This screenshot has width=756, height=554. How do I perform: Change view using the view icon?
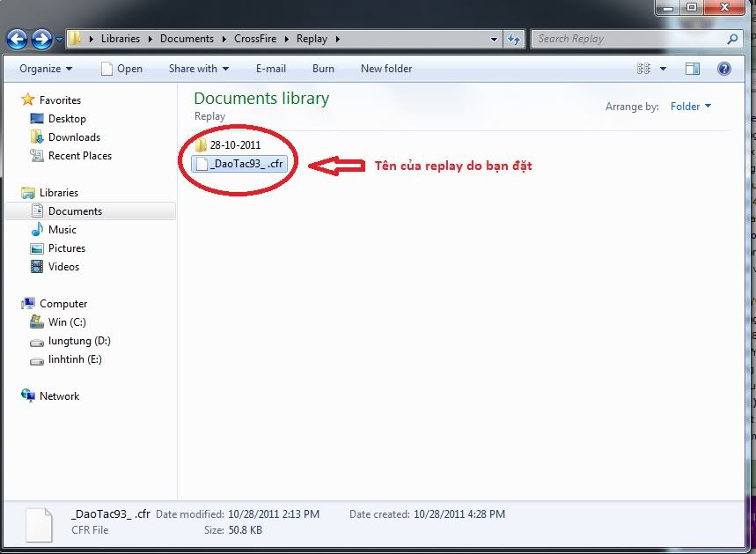643,69
